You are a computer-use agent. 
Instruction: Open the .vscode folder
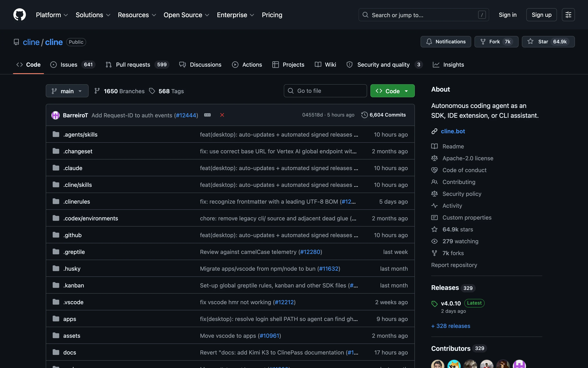coord(73,302)
